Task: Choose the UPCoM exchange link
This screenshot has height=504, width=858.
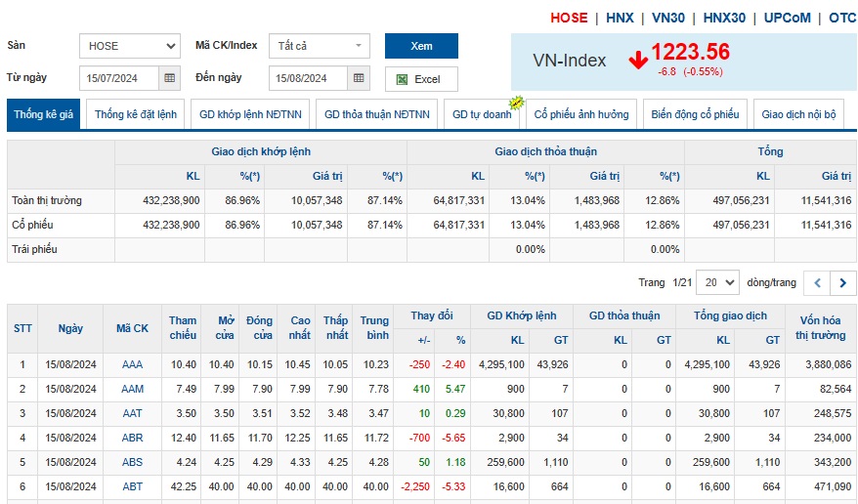Action: tap(787, 18)
